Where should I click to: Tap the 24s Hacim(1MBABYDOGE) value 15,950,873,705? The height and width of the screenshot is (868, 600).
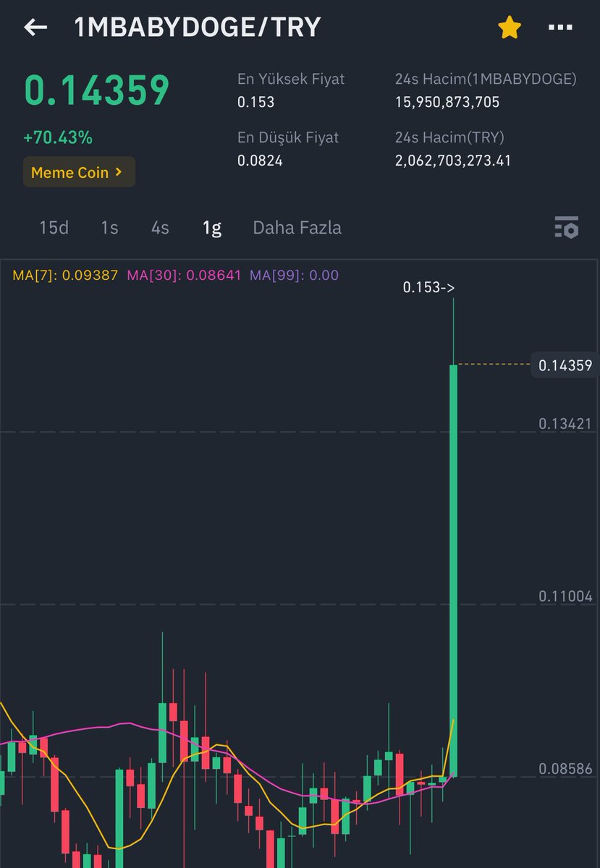coord(447,102)
